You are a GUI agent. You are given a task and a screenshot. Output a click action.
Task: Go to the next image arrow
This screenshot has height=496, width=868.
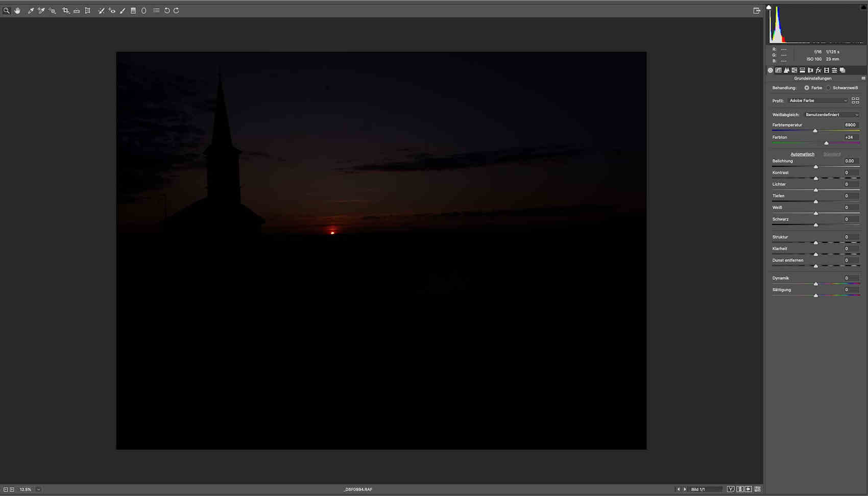685,489
